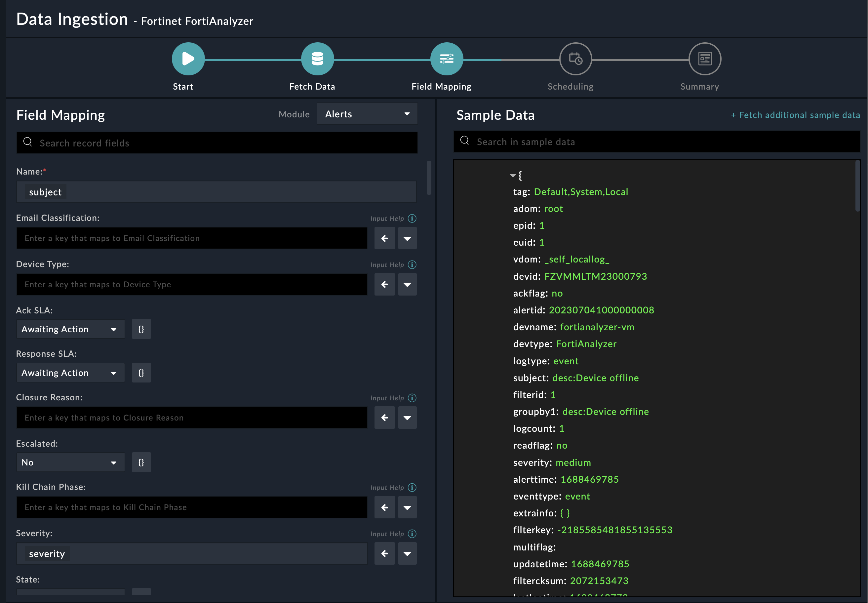This screenshot has width=868, height=603.
Task: Click the left arrow for Device Type
Action: click(x=384, y=285)
